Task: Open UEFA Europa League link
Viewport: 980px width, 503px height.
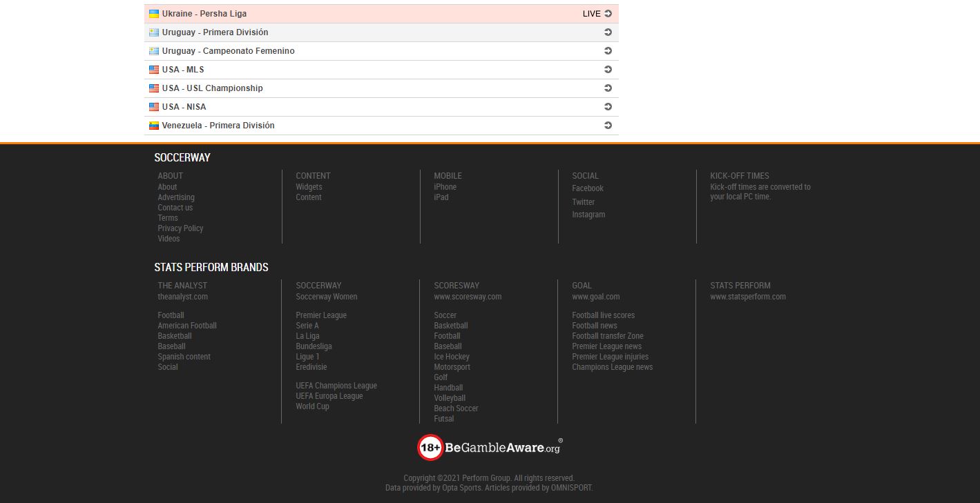Action: coord(329,396)
